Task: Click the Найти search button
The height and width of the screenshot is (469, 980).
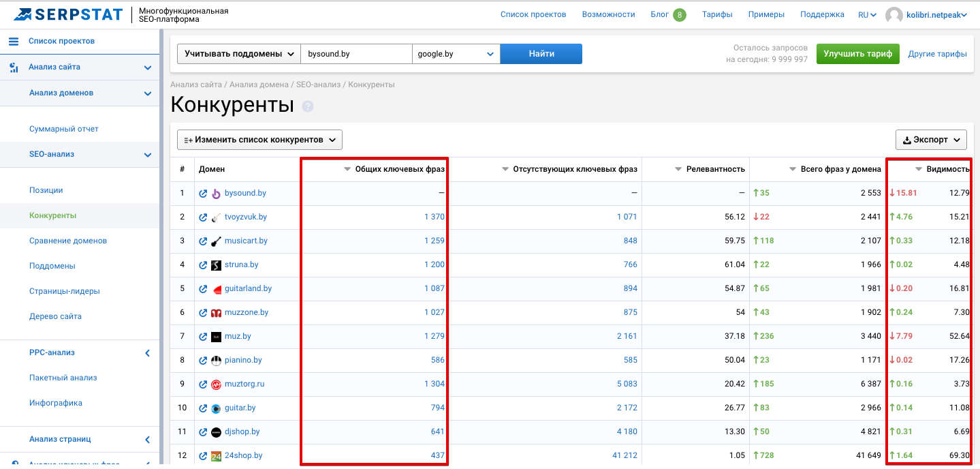Action: (541, 54)
